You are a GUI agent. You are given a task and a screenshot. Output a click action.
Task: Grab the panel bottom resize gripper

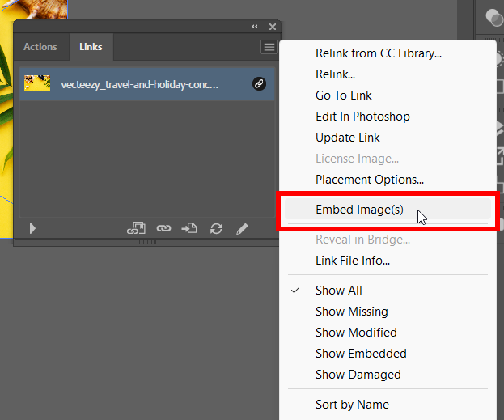pyautogui.click(x=146, y=241)
